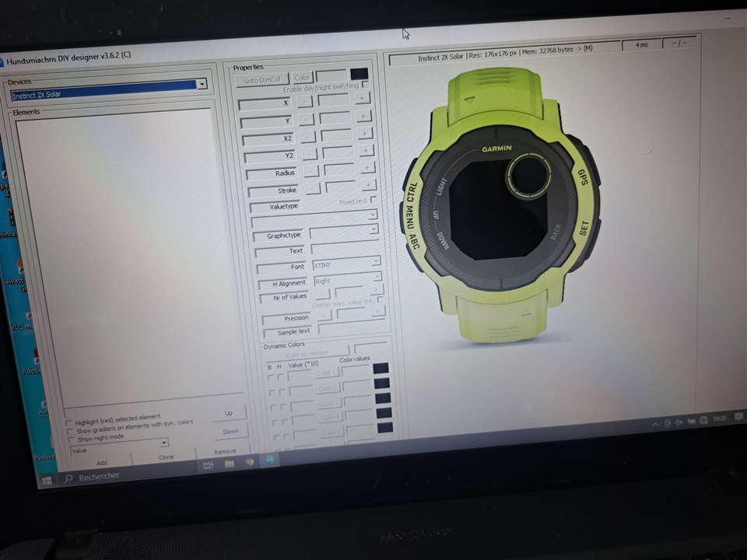This screenshot has width=747, height=560.
Task: Open File Explorer from the taskbar
Action: [x=230, y=464]
